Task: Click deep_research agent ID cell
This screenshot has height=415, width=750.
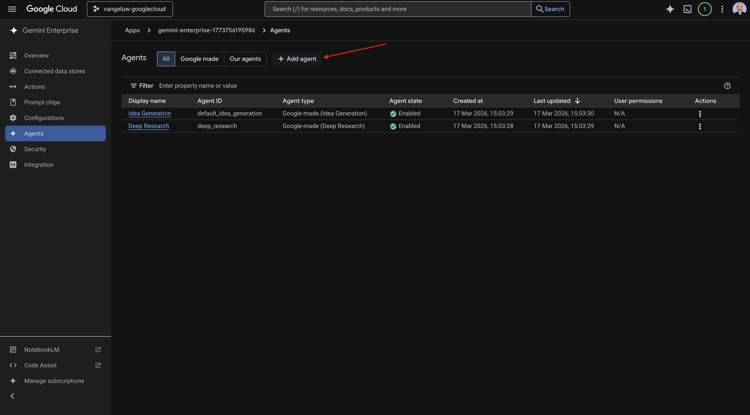Action: pos(217,126)
